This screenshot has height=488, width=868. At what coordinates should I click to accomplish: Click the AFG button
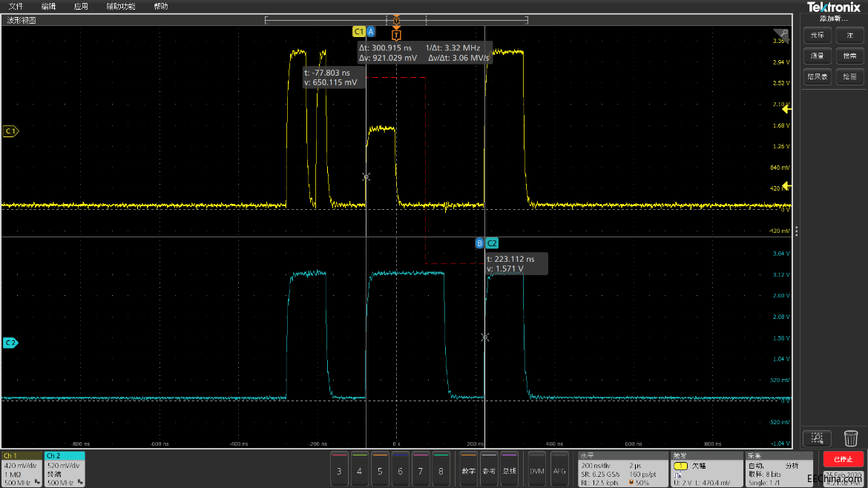(559, 469)
